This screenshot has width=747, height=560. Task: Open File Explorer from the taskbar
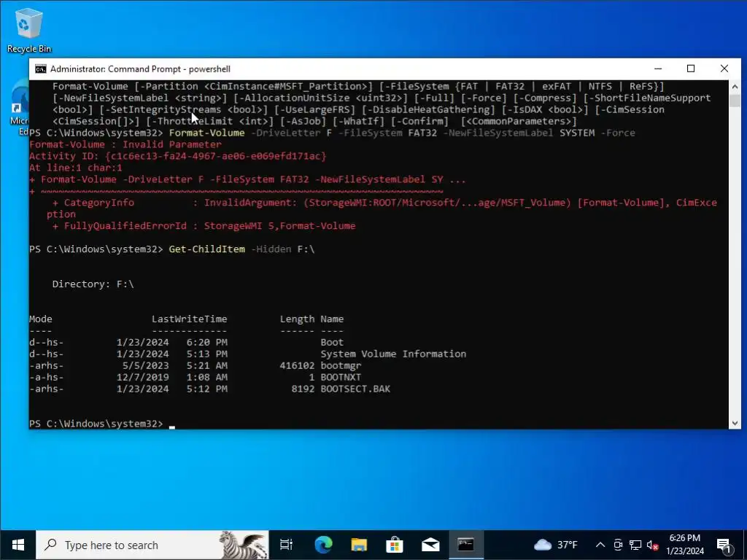click(359, 545)
